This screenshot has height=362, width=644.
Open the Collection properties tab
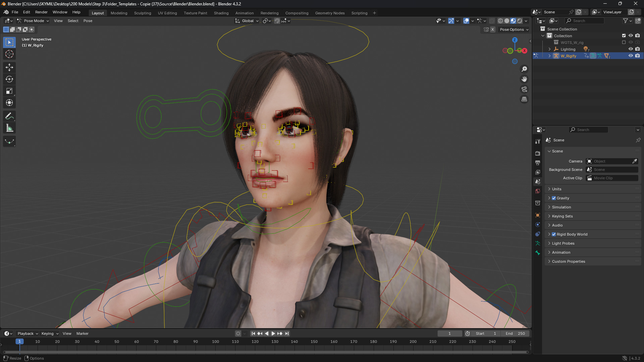click(x=538, y=203)
